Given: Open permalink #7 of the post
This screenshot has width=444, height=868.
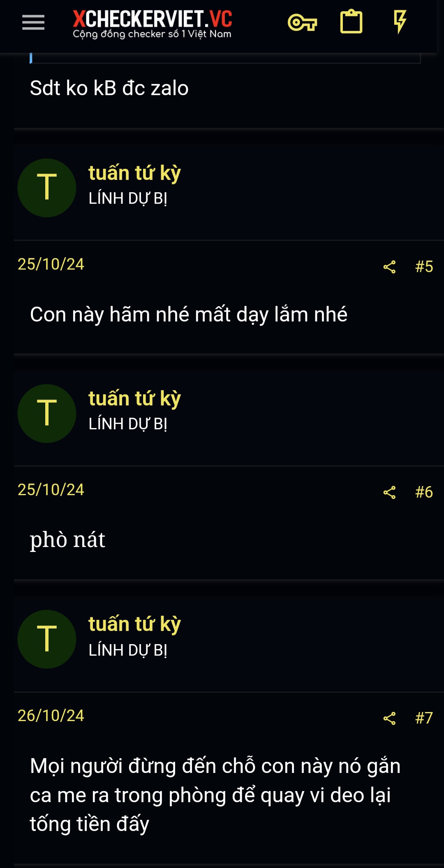Looking at the screenshot, I should 424,718.
